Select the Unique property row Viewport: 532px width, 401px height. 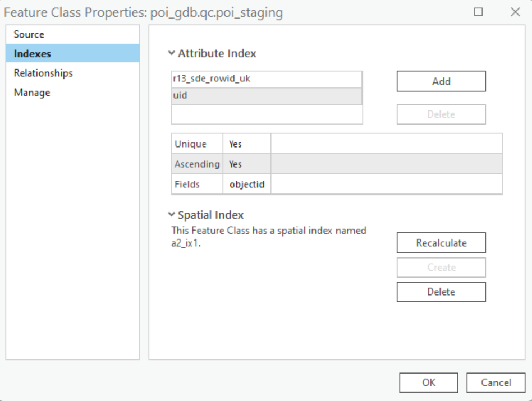[337, 144]
